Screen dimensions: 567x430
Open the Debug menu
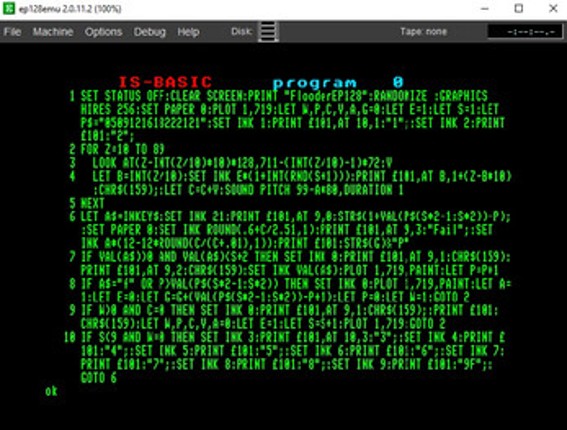point(149,32)
